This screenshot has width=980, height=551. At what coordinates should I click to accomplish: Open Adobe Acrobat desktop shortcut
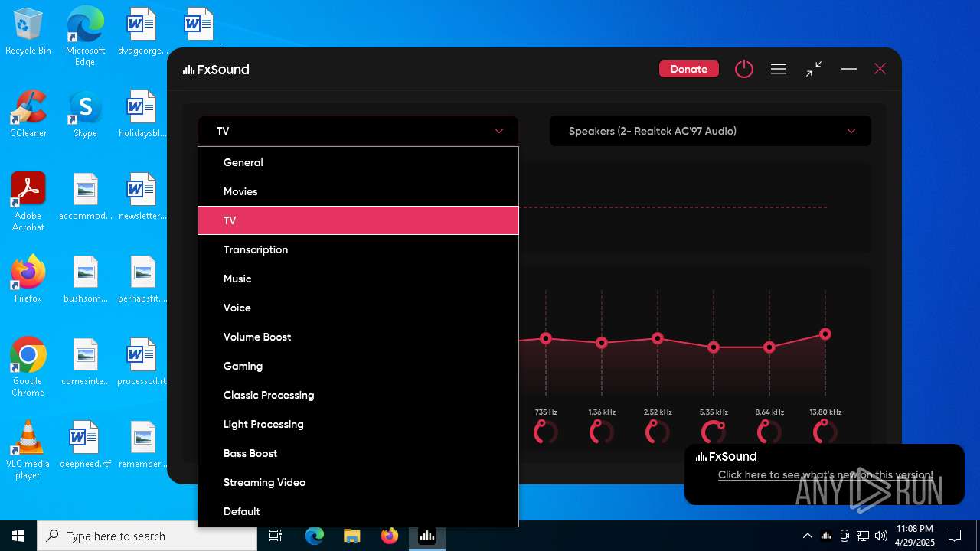coord(28,202)
